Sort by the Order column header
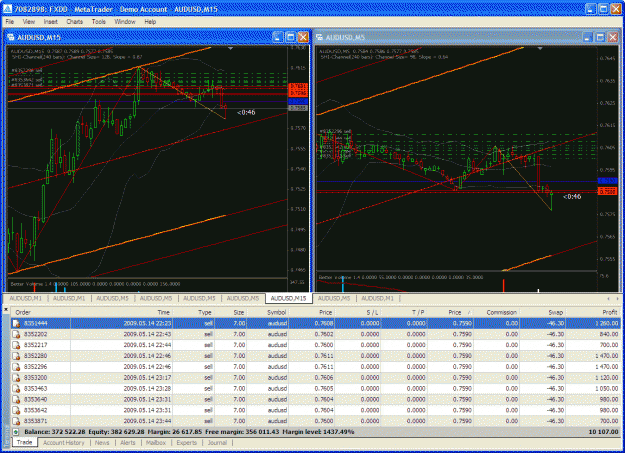The image size is (625, 453). pyautogui.click(x=41, y=312)
